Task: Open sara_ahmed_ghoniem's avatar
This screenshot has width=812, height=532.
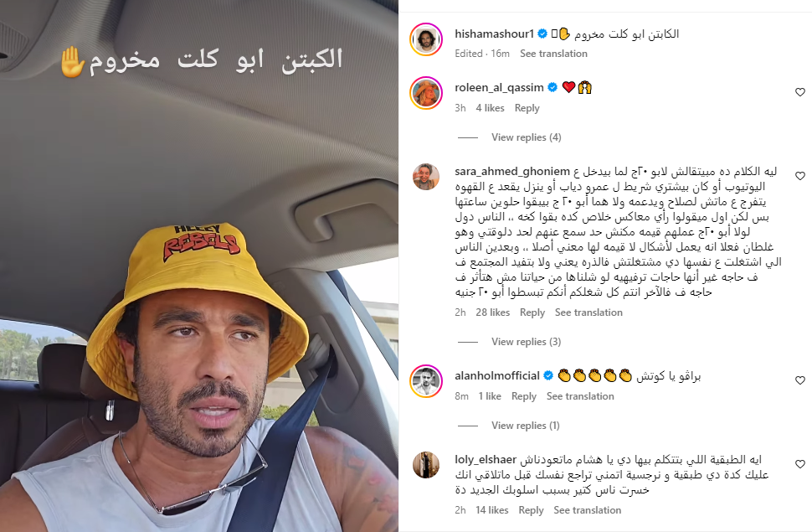Action: pos(426,177)
